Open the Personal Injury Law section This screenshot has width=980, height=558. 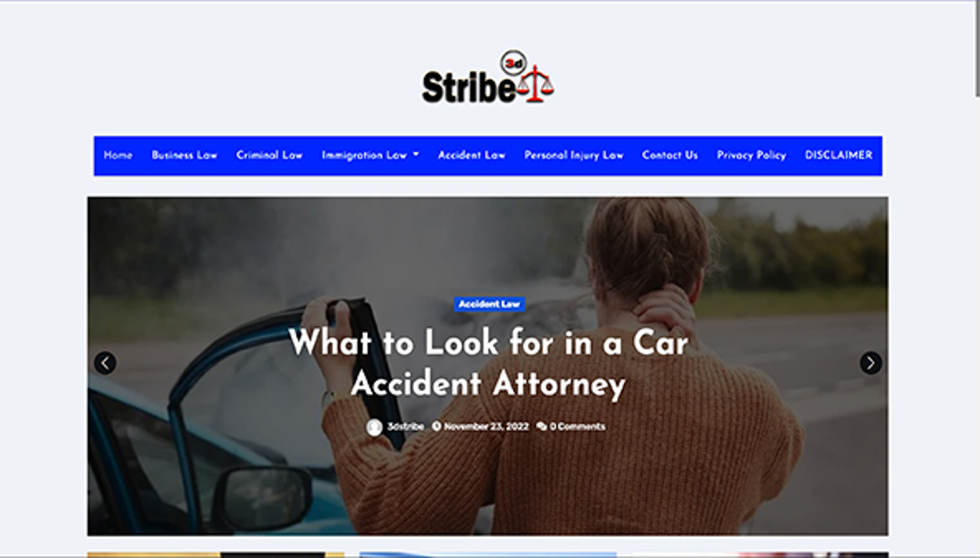click(x=573, y=156)
